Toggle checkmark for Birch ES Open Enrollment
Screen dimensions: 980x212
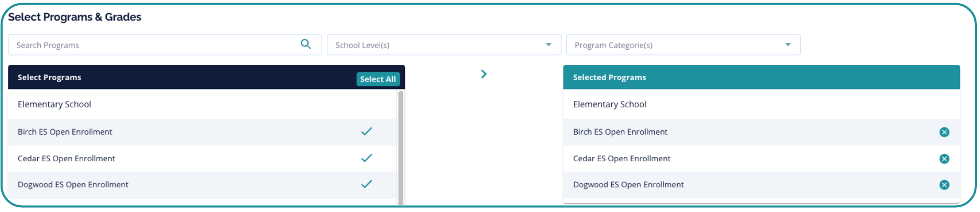367,131
